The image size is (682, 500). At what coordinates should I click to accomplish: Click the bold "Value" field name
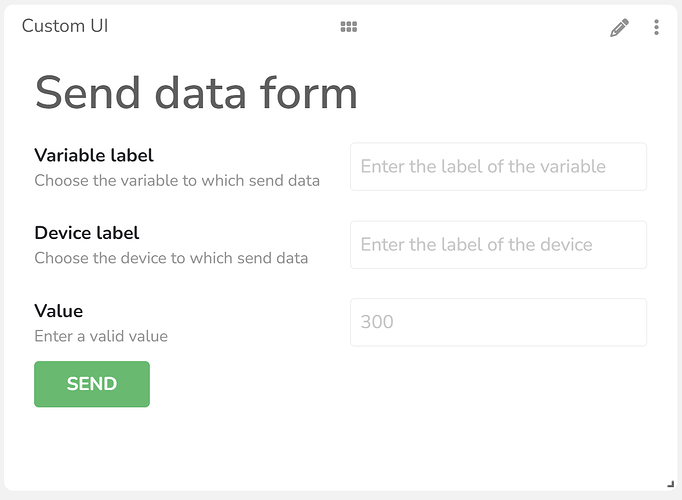click(x=59, y=311)
